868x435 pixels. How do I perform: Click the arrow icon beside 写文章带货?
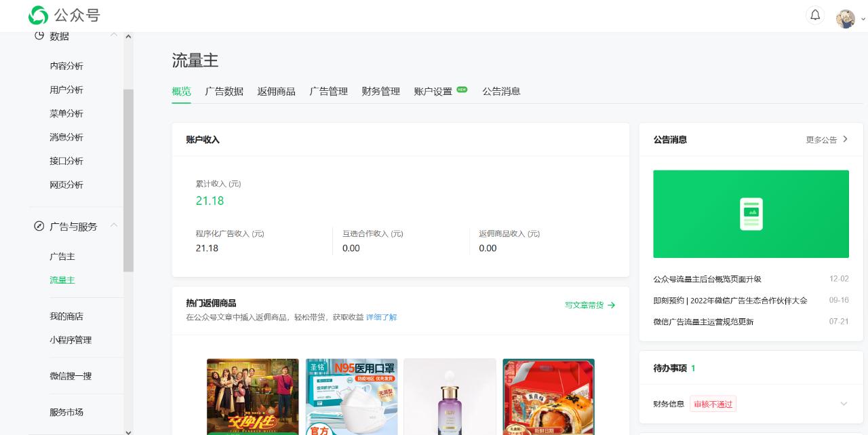(x=610, y=305)
